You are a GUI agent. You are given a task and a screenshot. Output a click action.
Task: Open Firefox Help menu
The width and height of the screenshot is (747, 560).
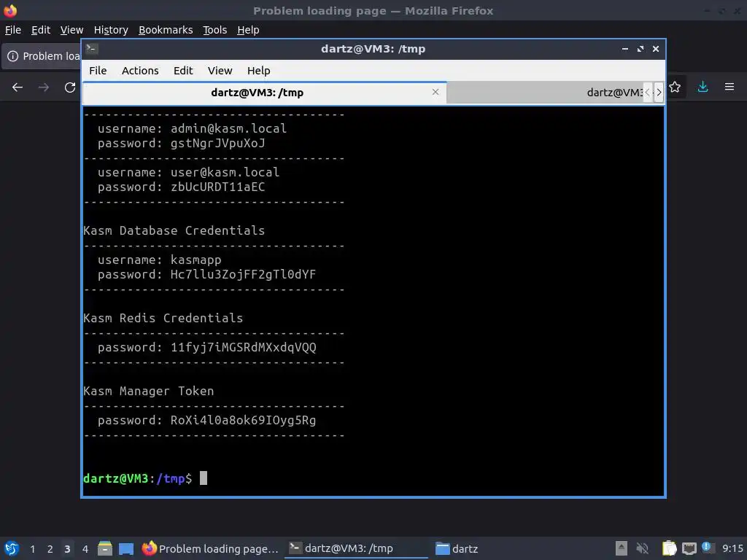click(248, 30)
